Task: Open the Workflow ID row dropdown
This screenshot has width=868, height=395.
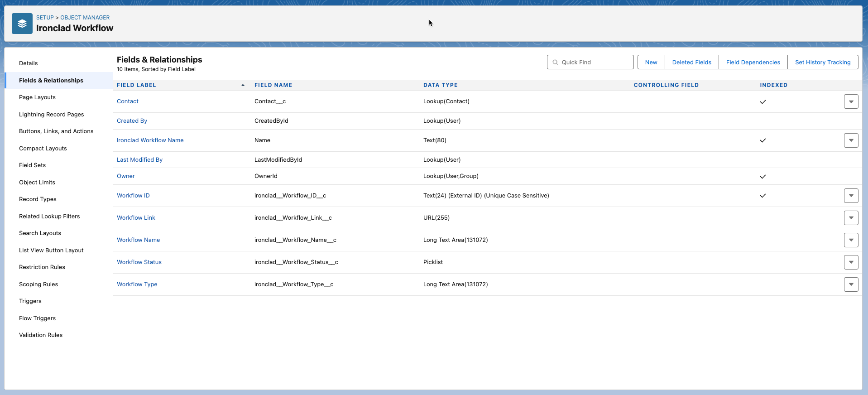Action: pos(851,196)
